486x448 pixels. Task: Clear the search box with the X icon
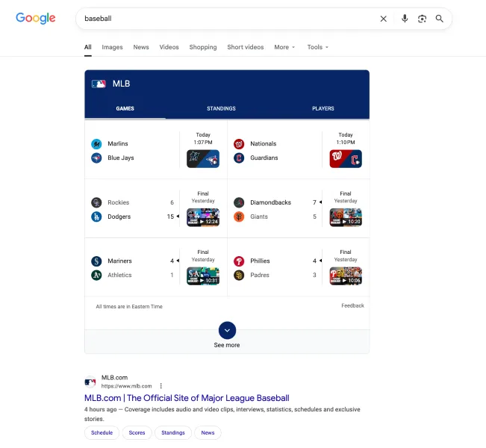tap(384, 19)
